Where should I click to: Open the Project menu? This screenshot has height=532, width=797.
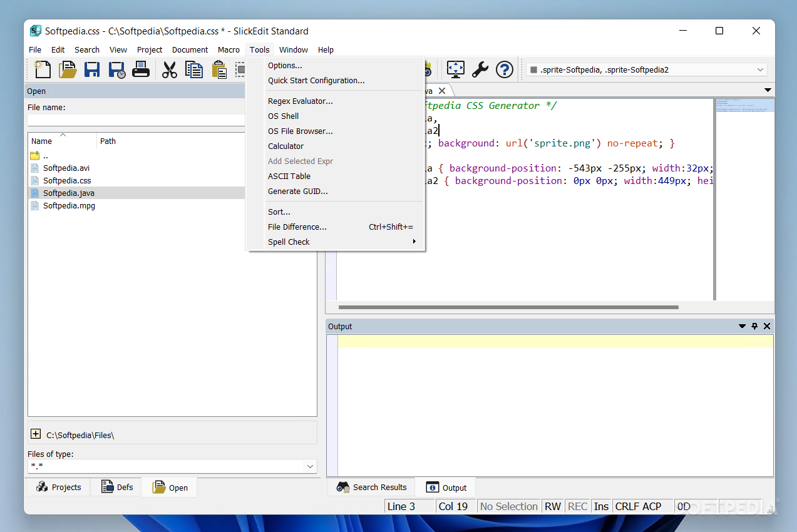150,49
